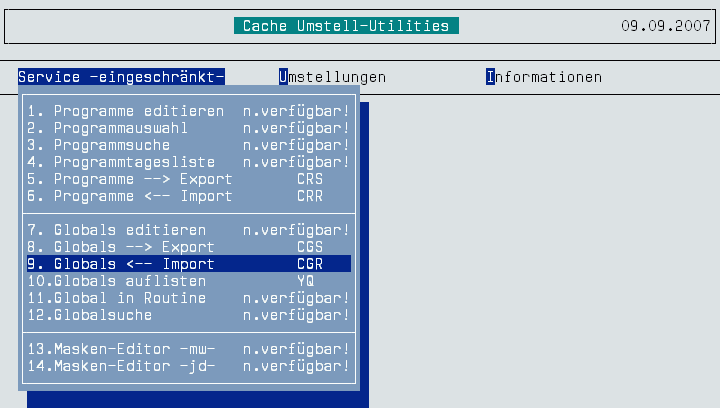Open item 14 Masken-Editor -jd-

189,365
